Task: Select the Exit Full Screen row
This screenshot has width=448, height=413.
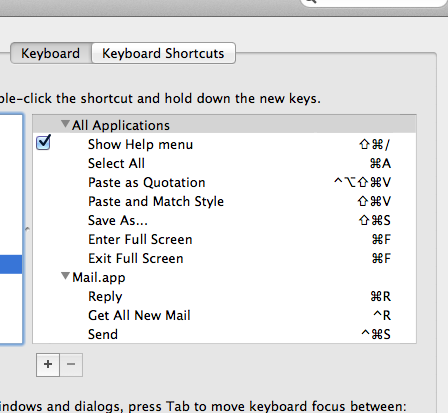Action: (x=224, y=259)
